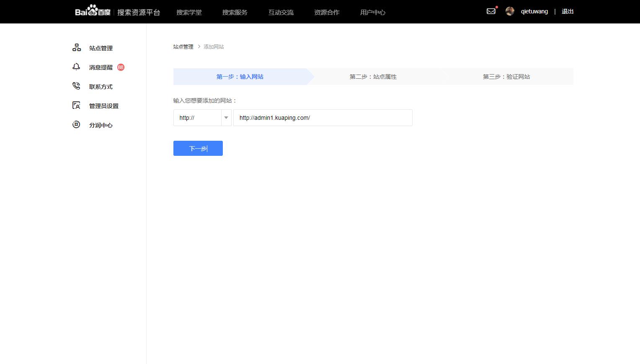This screenshot has height=364, width=640.
Task: Click the blue 下一步 button
Action: click(198, 148)
